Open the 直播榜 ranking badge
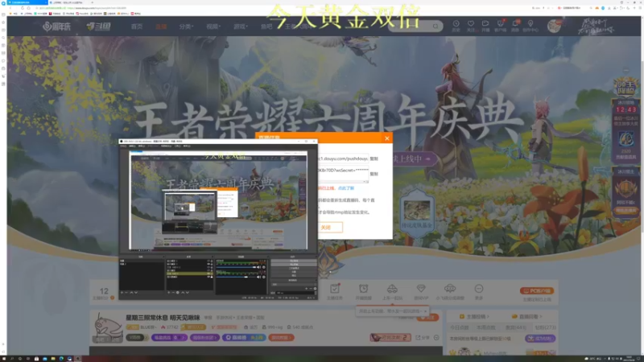 coord(245,338)
